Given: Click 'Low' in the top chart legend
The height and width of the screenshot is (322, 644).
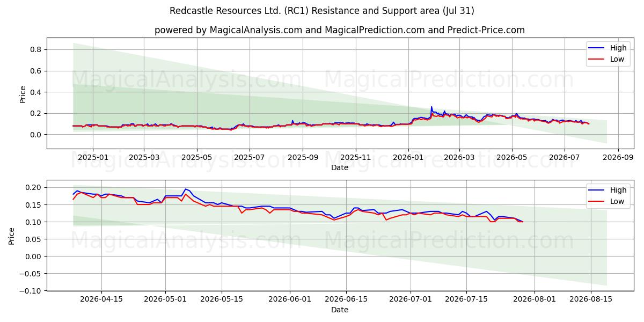Looking at the screenshot, I should coord(617,59).
